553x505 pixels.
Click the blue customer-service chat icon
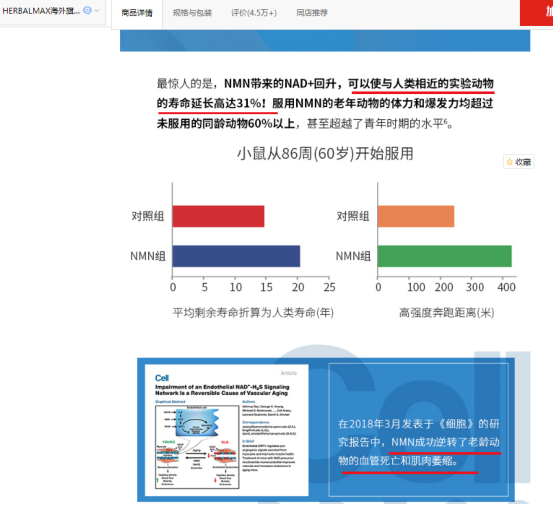87,11
